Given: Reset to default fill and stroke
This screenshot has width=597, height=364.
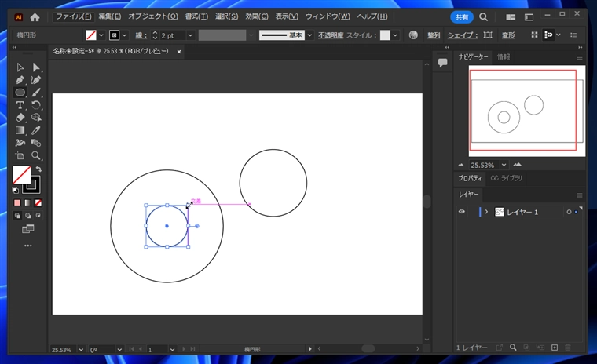Looking at the screenshot, I should click(x=15, y=190).
